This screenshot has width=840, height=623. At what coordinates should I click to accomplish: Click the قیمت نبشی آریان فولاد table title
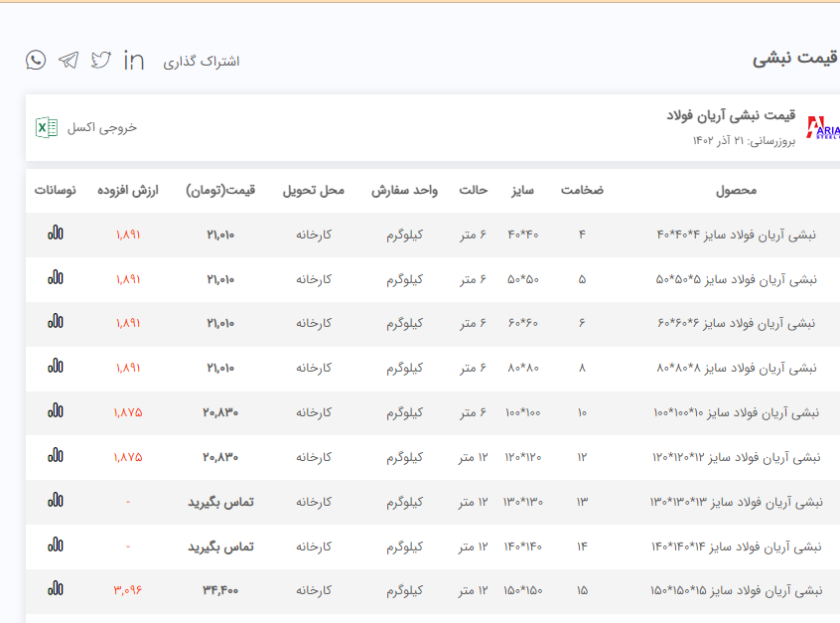coord(730,115)
